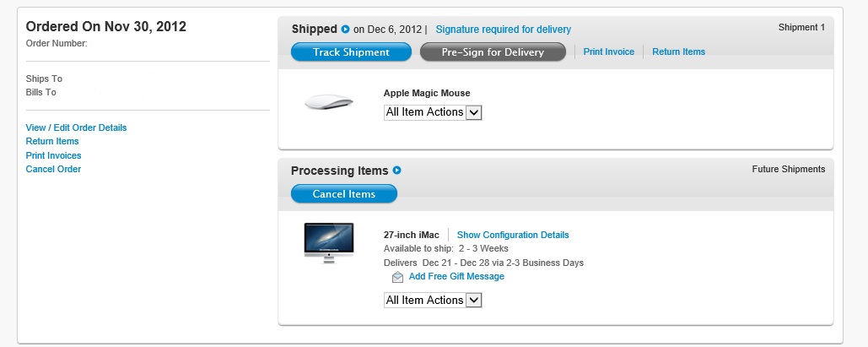Show Configuration Details for the iMac
This screenshot has width=868, height=347.
(x=513, y=235)
